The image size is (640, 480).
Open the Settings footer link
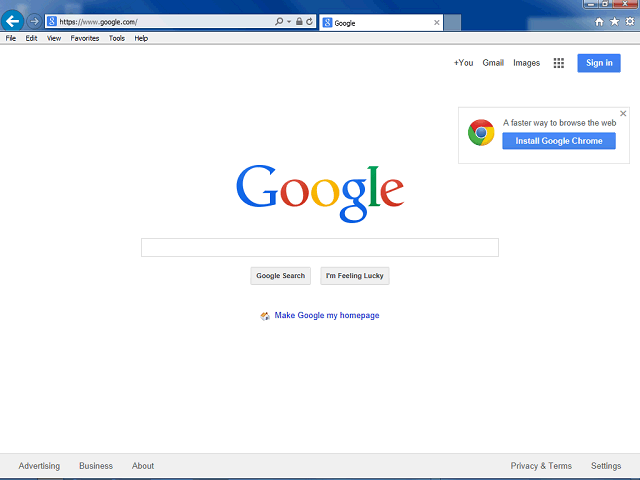pos(606,466)
